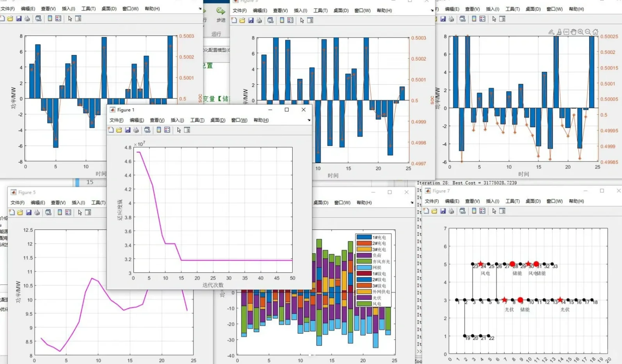This screenshot has width=622, height=364.
Task: Open a file using Figure 1's folder icon
Action: click(119, 130)
